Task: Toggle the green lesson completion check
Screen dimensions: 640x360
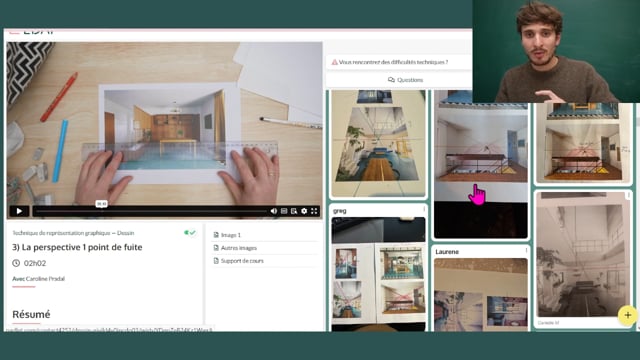Action: pyautogui.click(x=190, y=233)
